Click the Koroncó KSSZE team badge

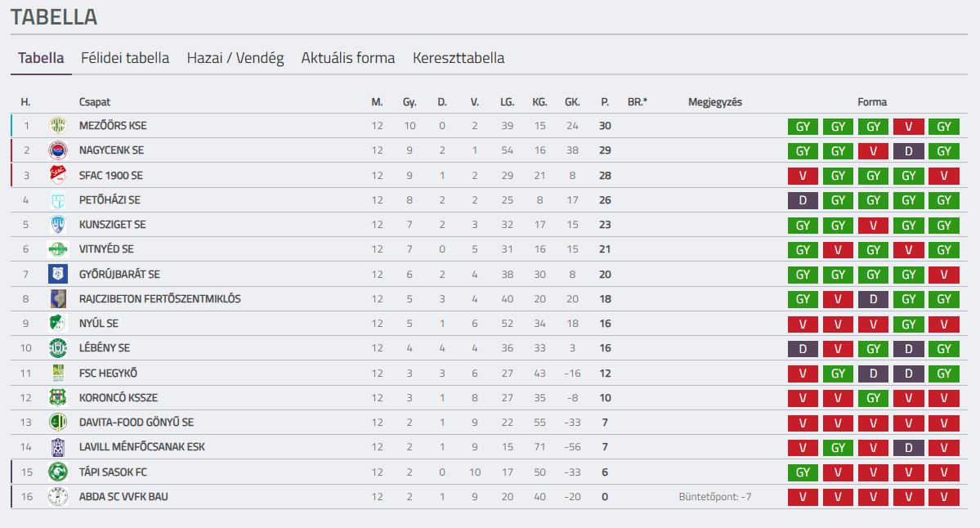(57, 397)
